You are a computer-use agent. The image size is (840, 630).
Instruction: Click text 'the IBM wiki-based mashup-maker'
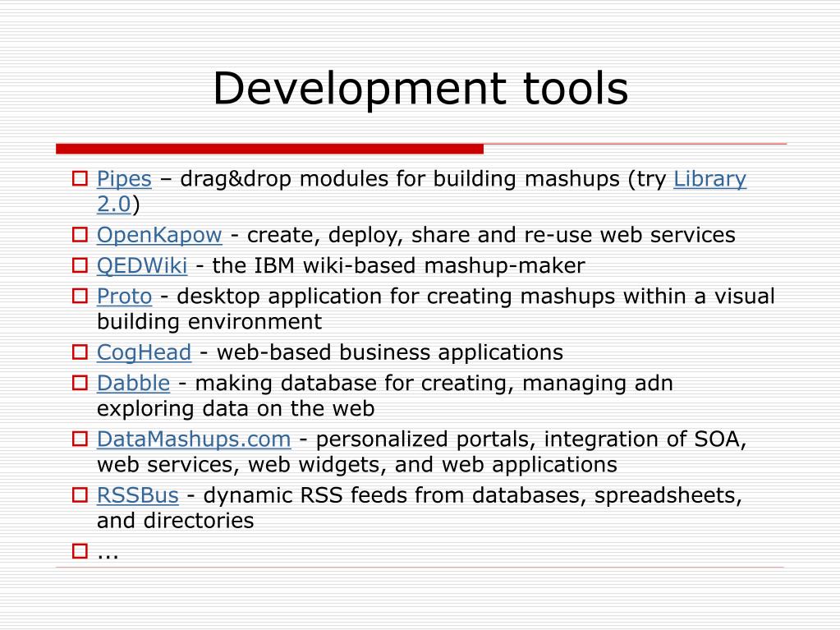pos(398,265)
